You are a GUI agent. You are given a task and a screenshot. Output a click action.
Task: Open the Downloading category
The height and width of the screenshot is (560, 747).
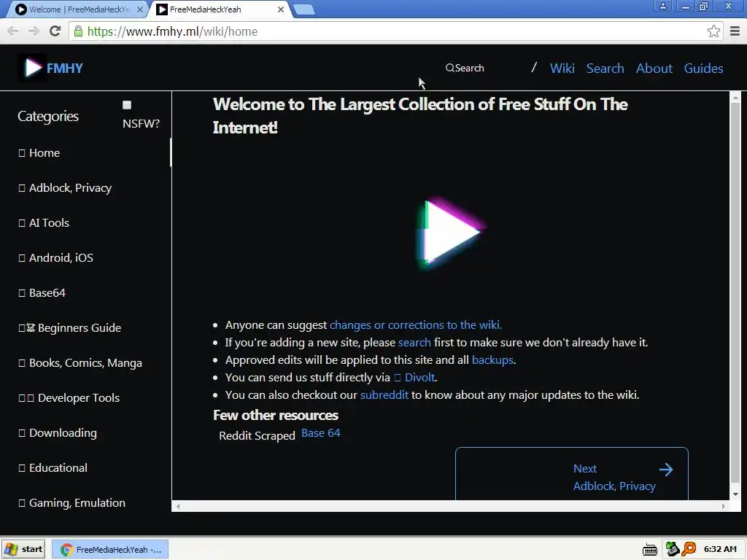point(58,433)
